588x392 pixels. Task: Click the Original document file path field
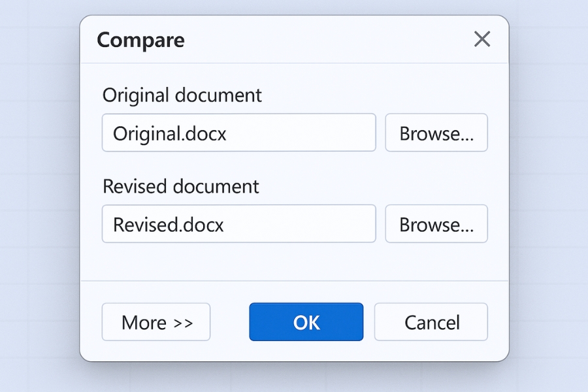click(x=238, y=133)
